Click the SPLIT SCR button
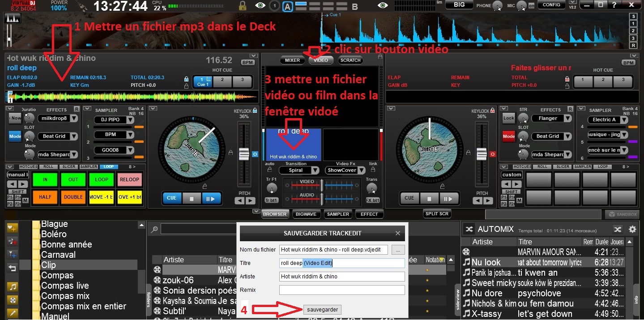Screen dimensions: 644x320 pyautogui.click(x=437, y=214)
